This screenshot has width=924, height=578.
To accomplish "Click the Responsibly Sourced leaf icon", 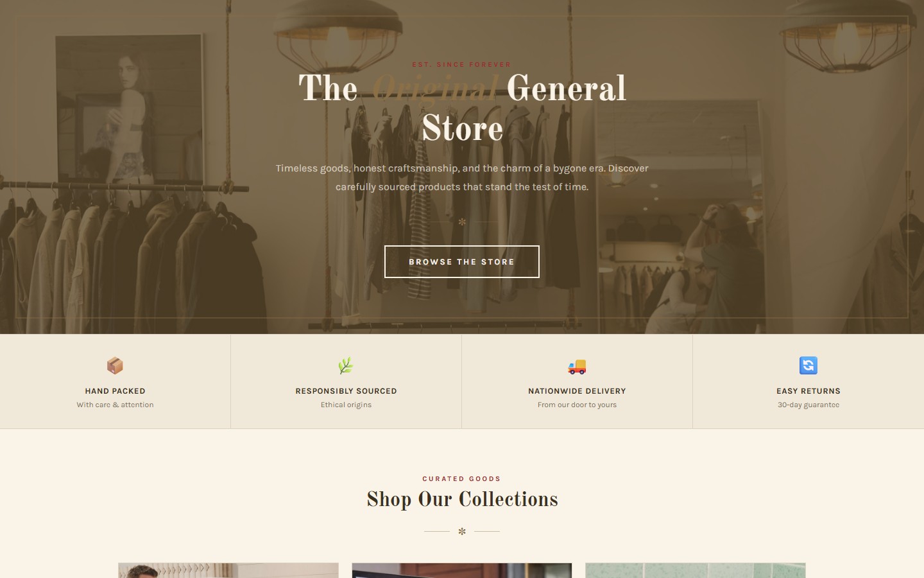I will tap(346, 365).
